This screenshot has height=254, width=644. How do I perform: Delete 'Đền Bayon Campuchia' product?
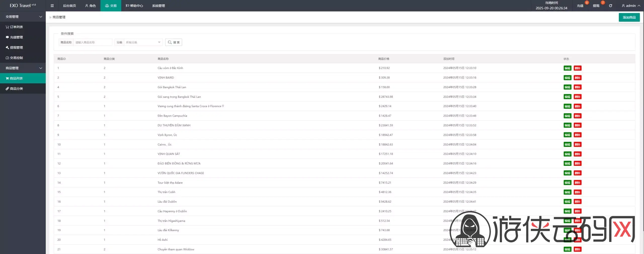coord(578,116)
